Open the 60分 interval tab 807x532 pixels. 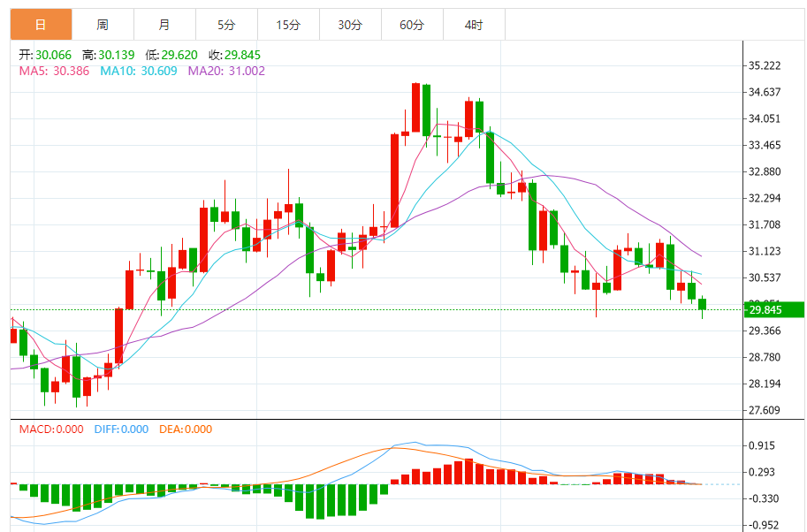412,25
